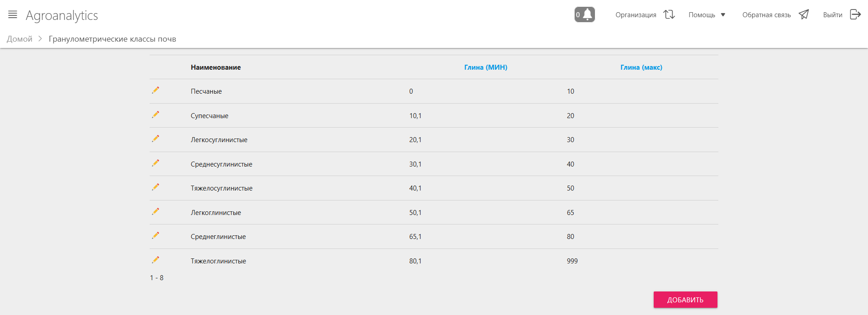The width and height of the screenshot is (868, 315).
Task: Click the logout door icon
Action: [855, 14]
